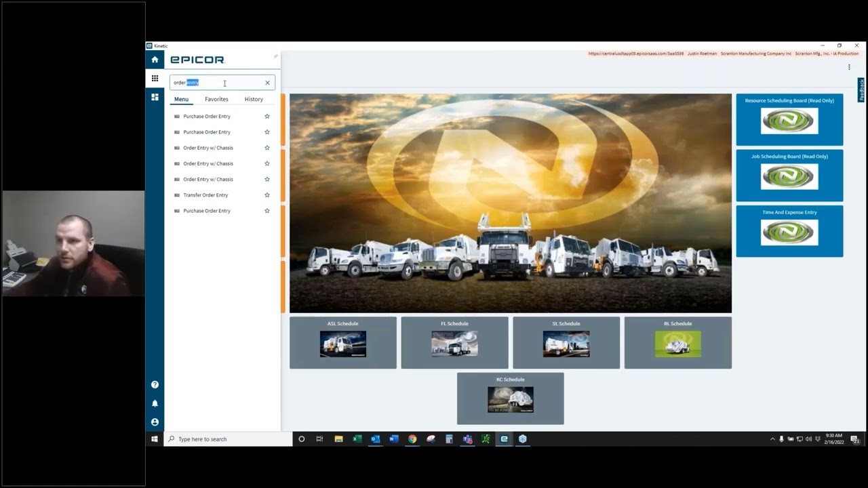Open the user account icon
Viewport: 868px width, 488px height.
tap(155, 422)
